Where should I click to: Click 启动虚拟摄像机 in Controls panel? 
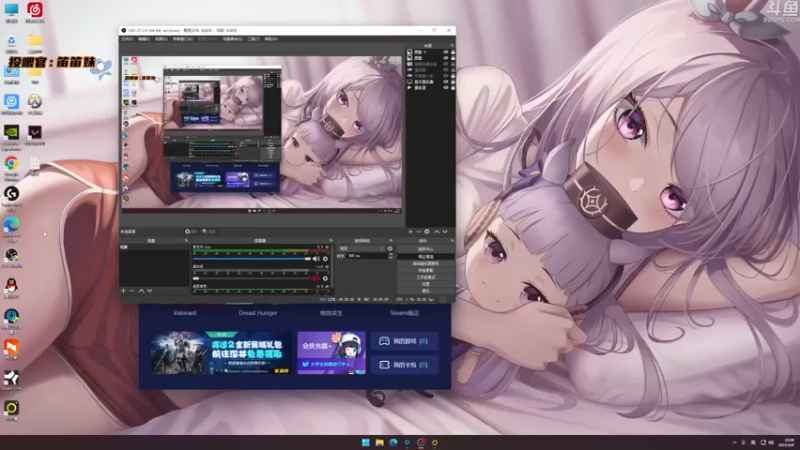click(426, 264)
